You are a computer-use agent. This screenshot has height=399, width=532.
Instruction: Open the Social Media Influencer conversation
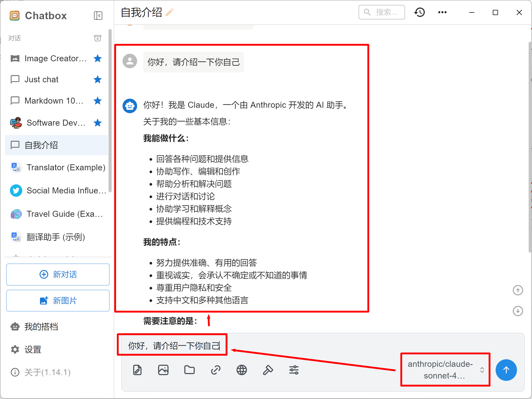click(x=56, y=191)
